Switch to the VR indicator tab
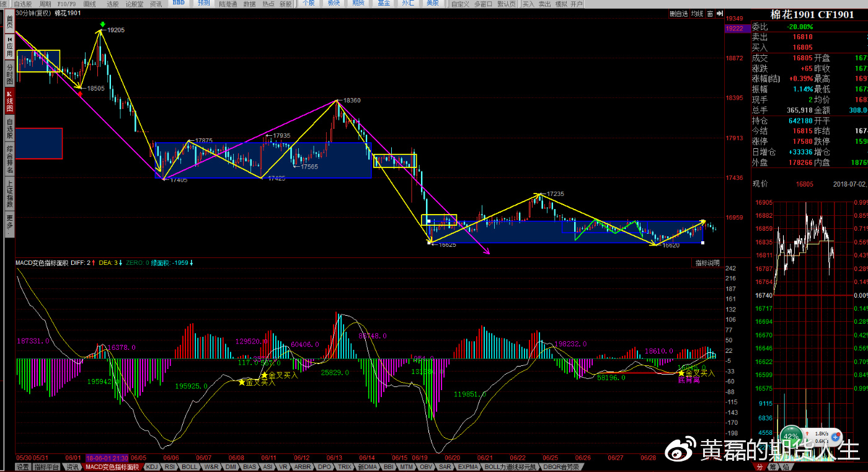This screenshot has width=868, height=472. (x=283, y=467)
